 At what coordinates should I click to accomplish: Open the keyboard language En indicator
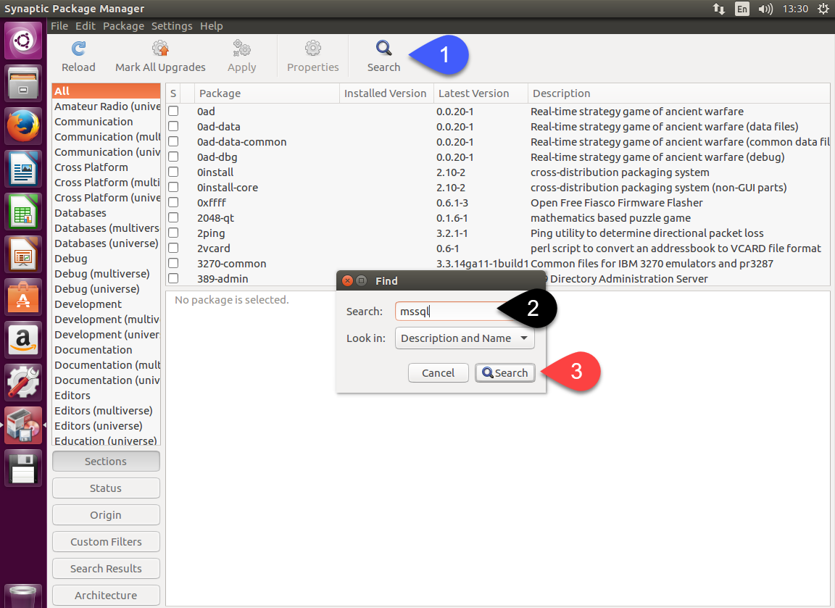pos(742,9)
